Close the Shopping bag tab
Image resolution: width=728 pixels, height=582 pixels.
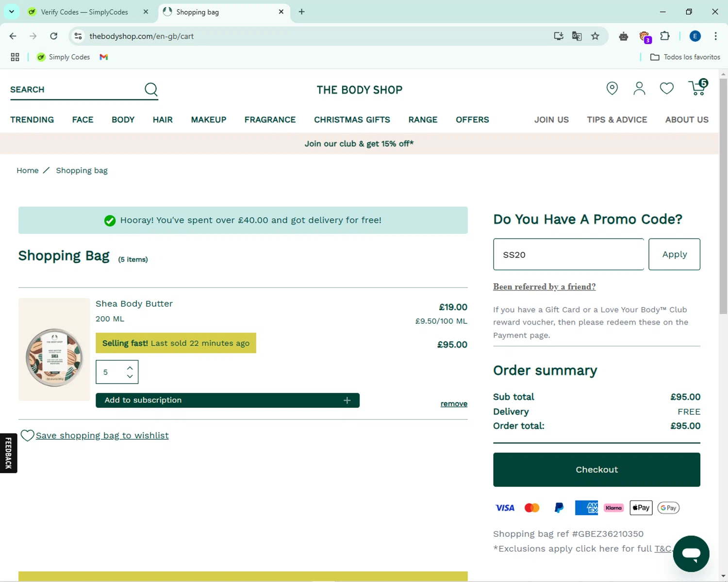(281, 12)
